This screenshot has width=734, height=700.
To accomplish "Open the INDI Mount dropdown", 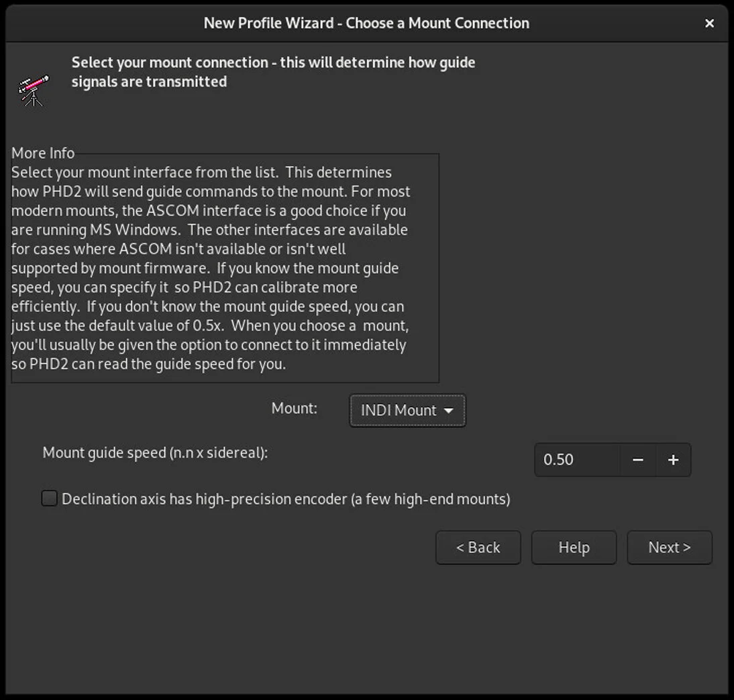I will (408, 410).
